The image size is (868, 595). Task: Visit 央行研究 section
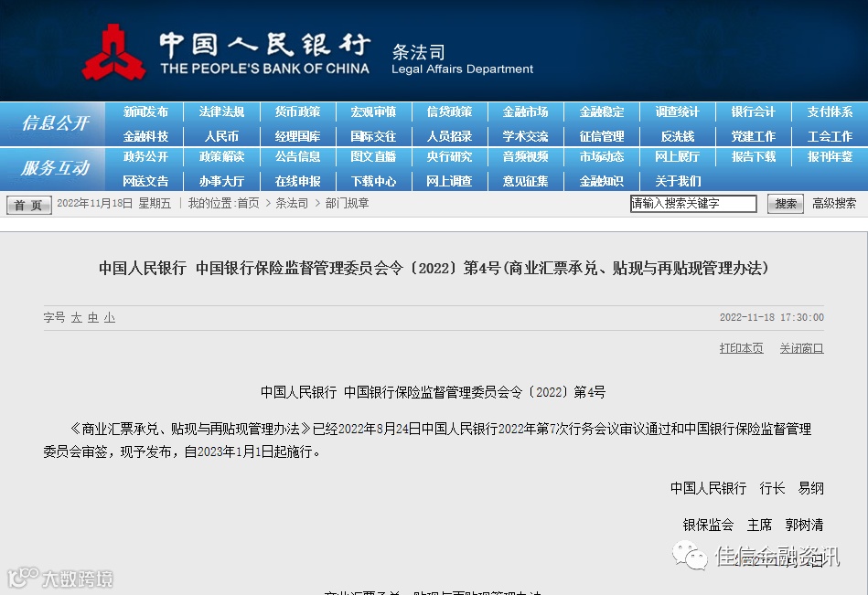click(449, 156)
